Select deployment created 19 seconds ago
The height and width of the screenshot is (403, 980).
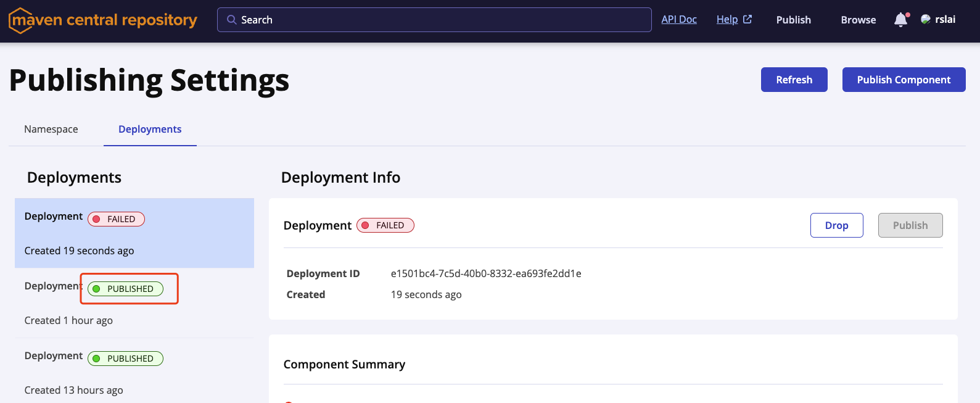tap(134, 233)
